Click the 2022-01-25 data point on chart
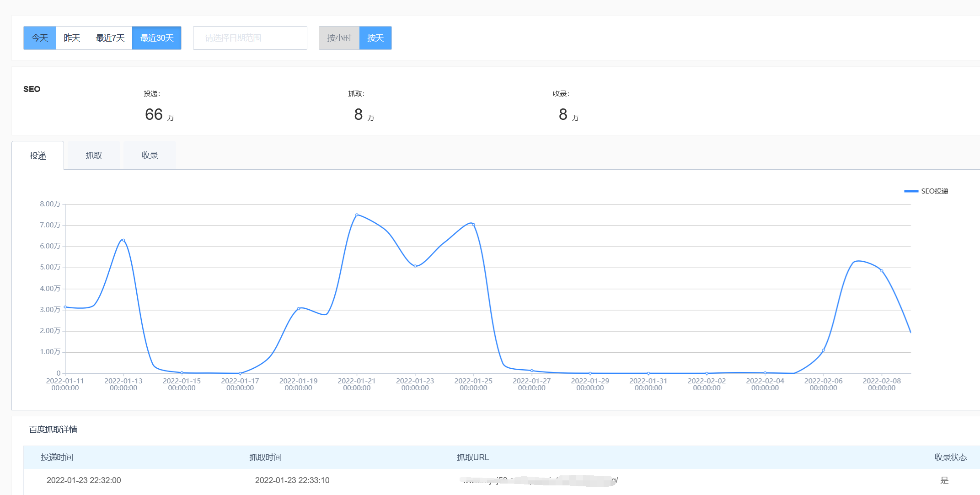This screenshot has height=495, width=980. click(x=473, y=225)
